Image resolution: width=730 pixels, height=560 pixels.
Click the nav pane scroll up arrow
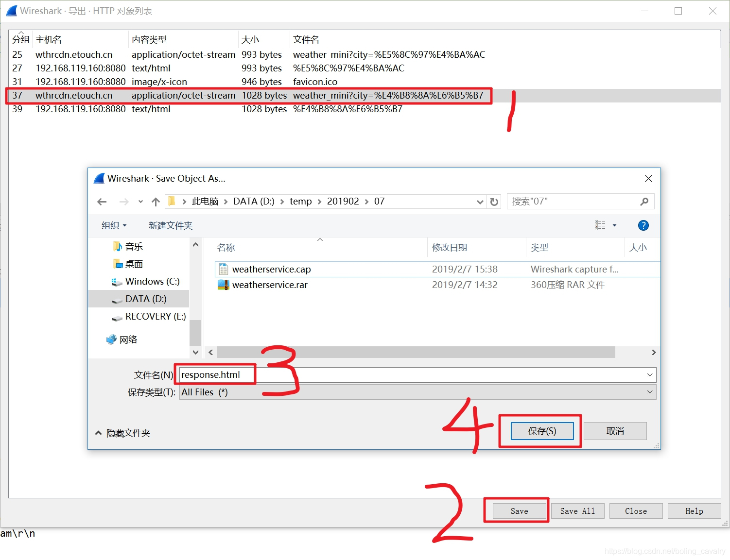point(195,245)
